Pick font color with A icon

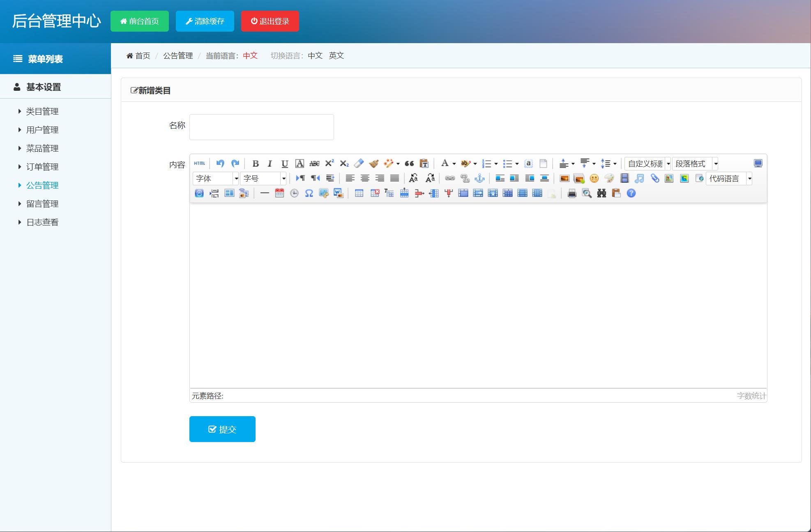pyautogui.click(x=445, y=164)
